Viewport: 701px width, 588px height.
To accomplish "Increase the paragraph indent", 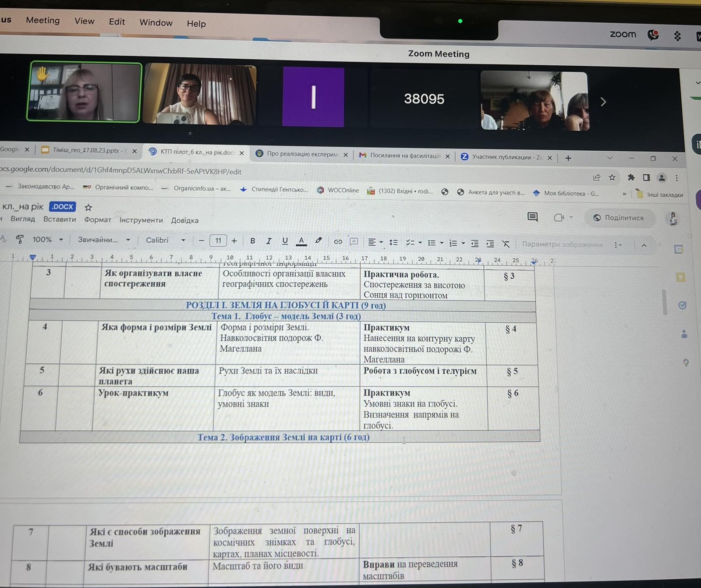I will pos(490,244).
